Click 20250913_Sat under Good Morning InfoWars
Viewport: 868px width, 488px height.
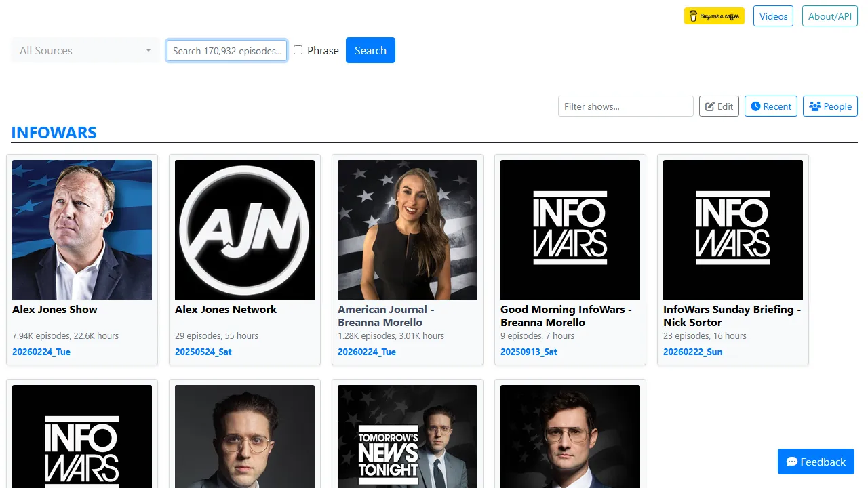point(529,352)
